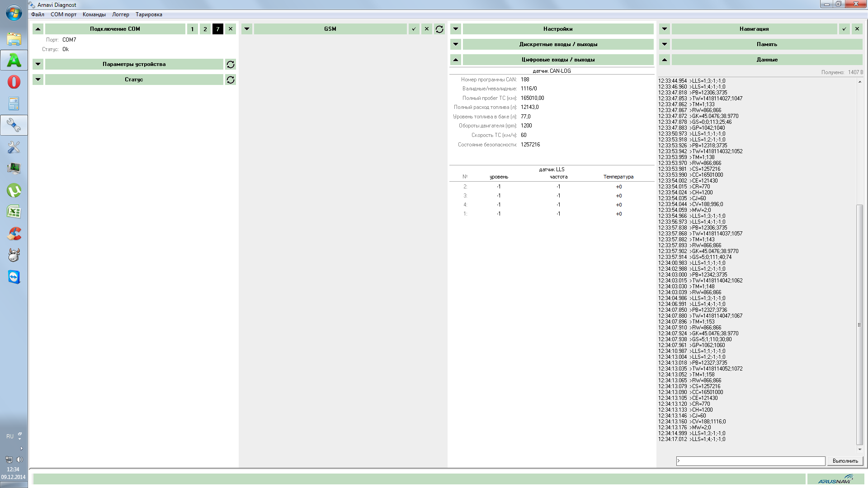Refresh the Статус section

(231, 80)
